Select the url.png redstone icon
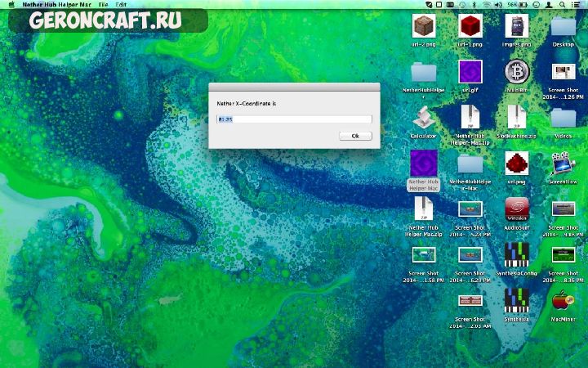 517,164
